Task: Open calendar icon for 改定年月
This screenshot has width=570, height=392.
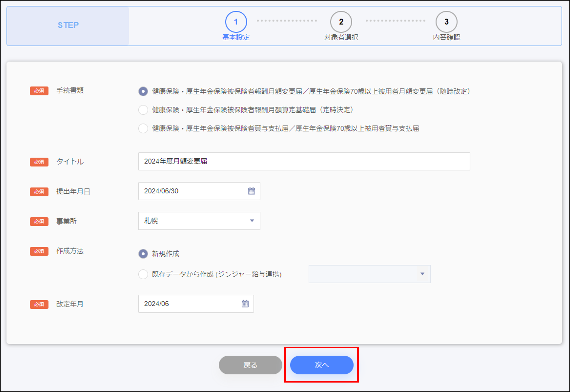Action: tap(245, 304)
